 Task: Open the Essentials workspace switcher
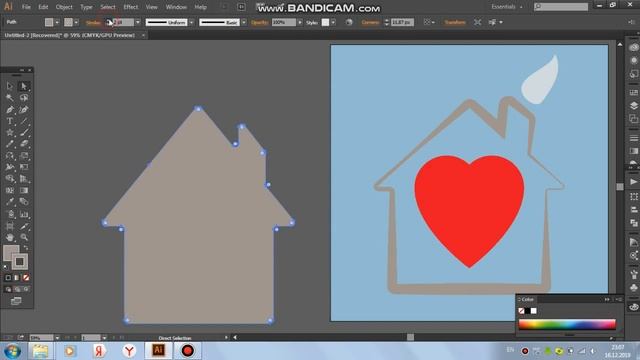[x=507, y=7]
